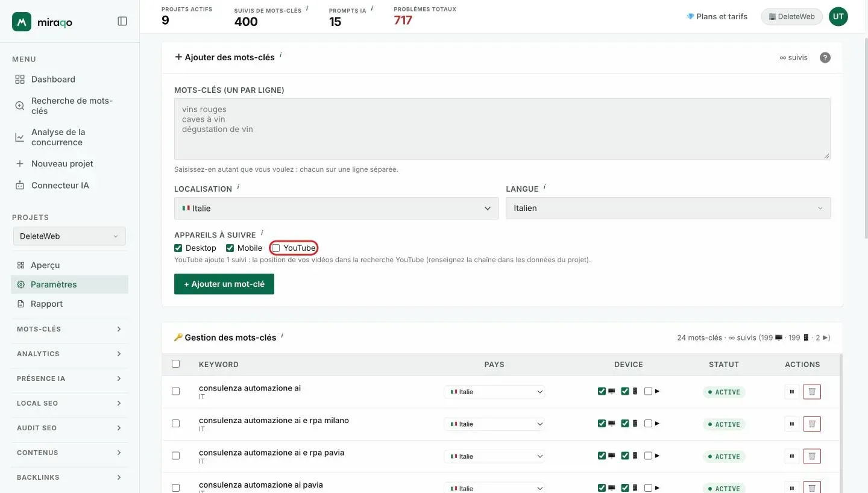Tick the select-all checkbox in Keyword header

(x=176, y=363)
